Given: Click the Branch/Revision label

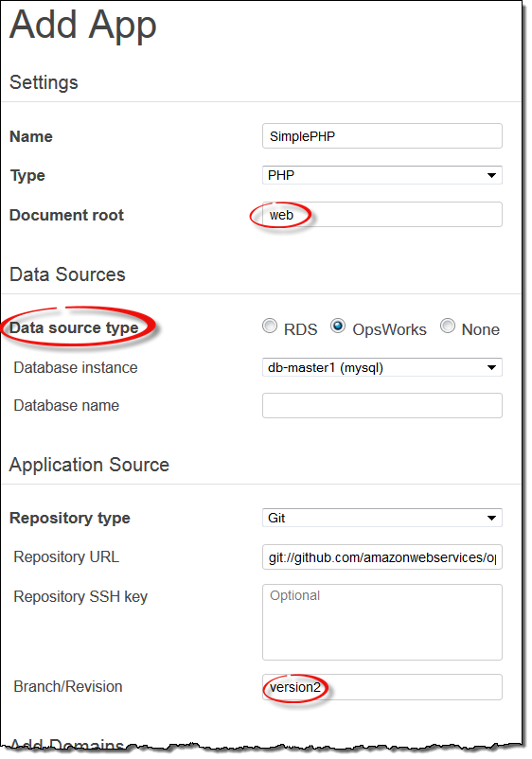Looking at the screenshot, I should pos(68,686).
